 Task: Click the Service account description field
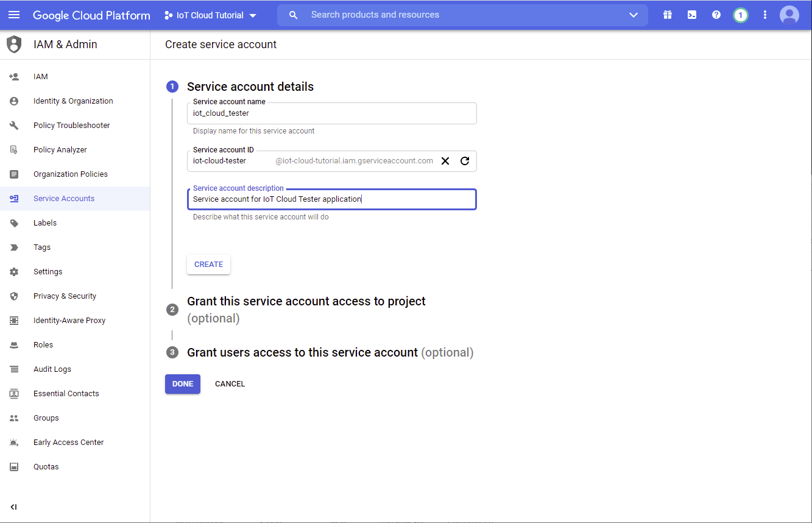click(x=331, y=199)
